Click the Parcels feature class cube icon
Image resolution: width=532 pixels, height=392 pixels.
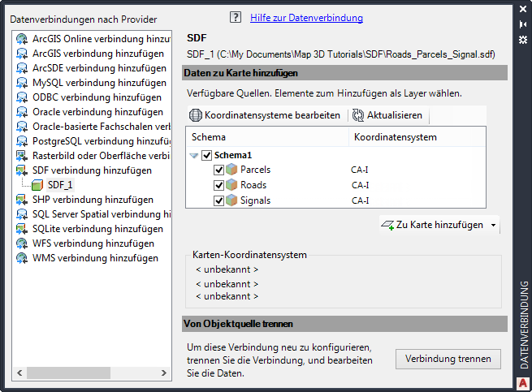point(231,169)
